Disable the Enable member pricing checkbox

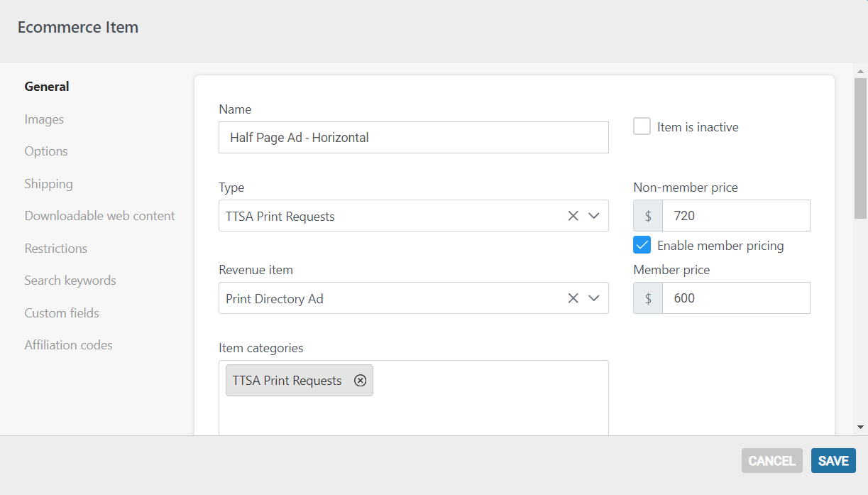click(642, 246)
